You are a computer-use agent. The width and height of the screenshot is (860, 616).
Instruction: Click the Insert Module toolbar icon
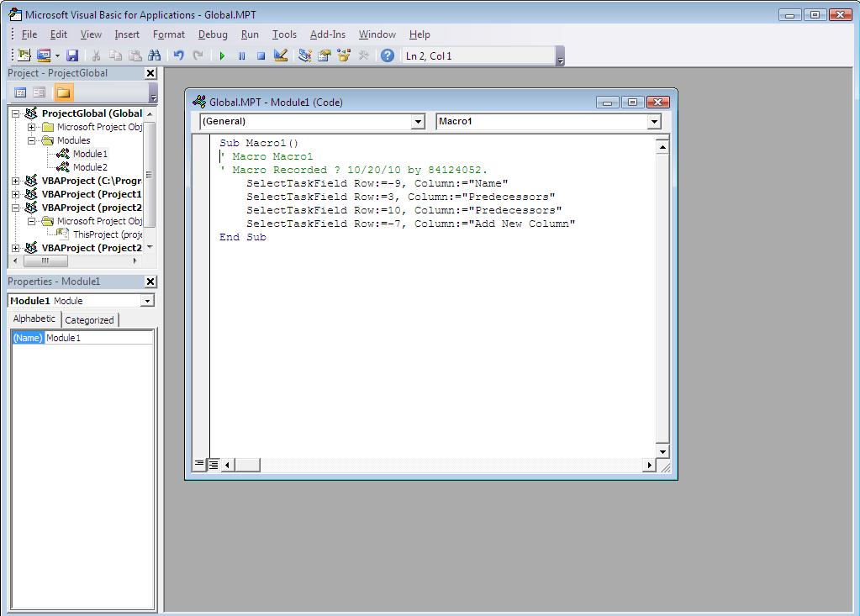44,55
